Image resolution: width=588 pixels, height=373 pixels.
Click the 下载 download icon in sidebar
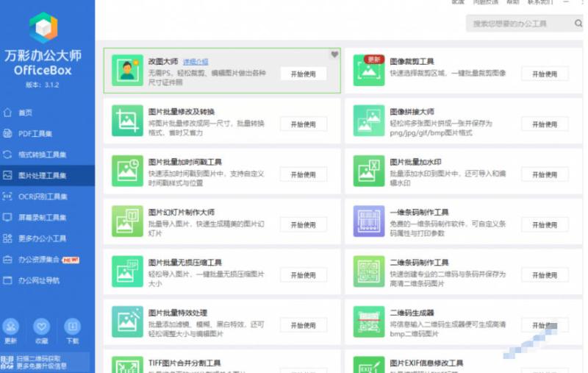click(72, 327)
